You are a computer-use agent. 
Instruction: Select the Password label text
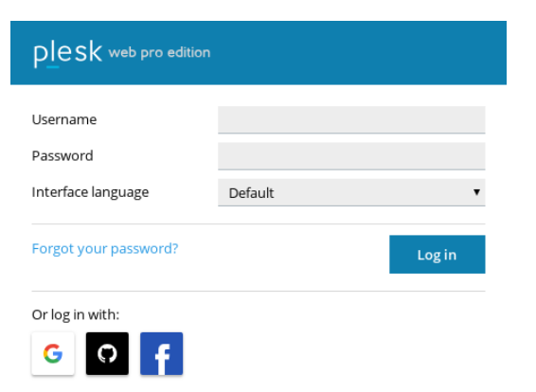click(x=63, y=156)
